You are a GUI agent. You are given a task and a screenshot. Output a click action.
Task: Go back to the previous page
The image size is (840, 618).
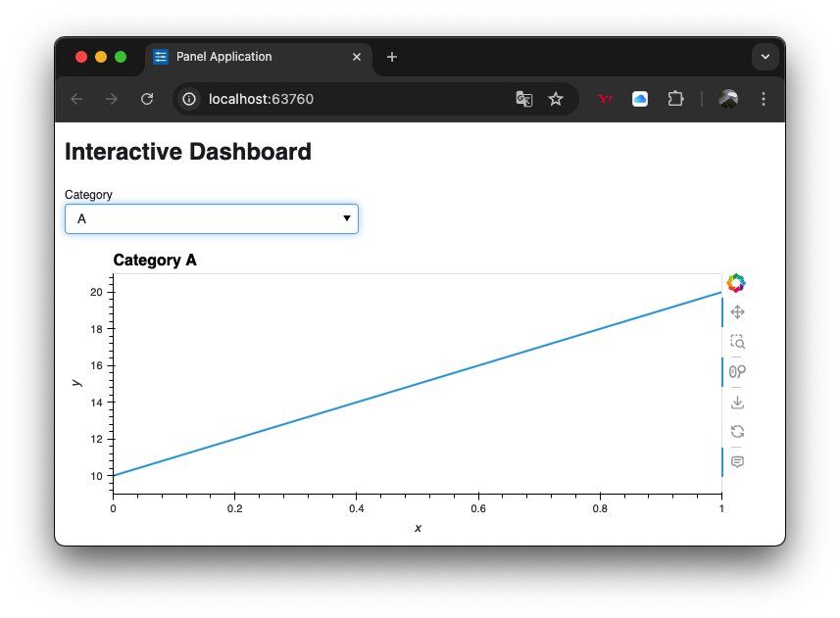[x=76, y=99]
